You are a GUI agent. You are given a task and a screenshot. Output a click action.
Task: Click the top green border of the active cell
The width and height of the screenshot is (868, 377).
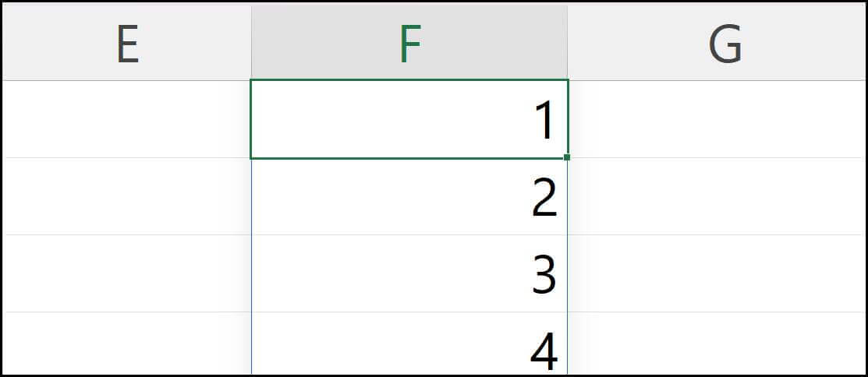(x=409, y=79)
